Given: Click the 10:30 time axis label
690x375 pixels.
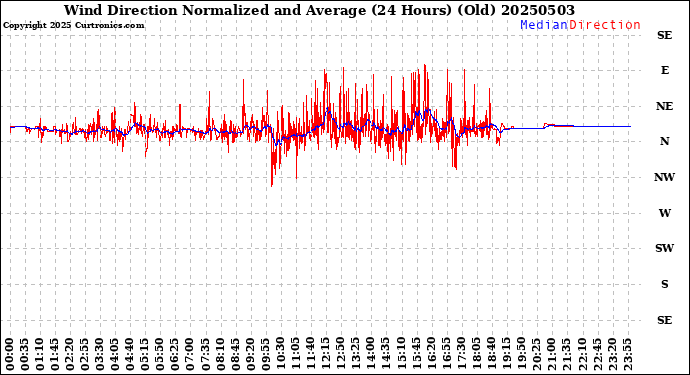Looking at the screenshot, I should click(280, 354).
